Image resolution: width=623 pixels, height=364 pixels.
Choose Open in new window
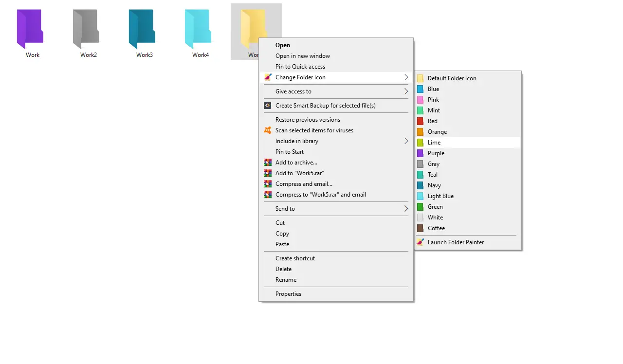click(336, 56)
